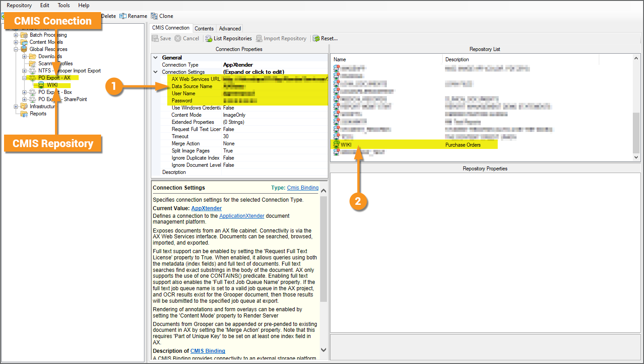Switch to the CMIS Connection tab
This screenshot has height=364, width=644.
[171, 28]
